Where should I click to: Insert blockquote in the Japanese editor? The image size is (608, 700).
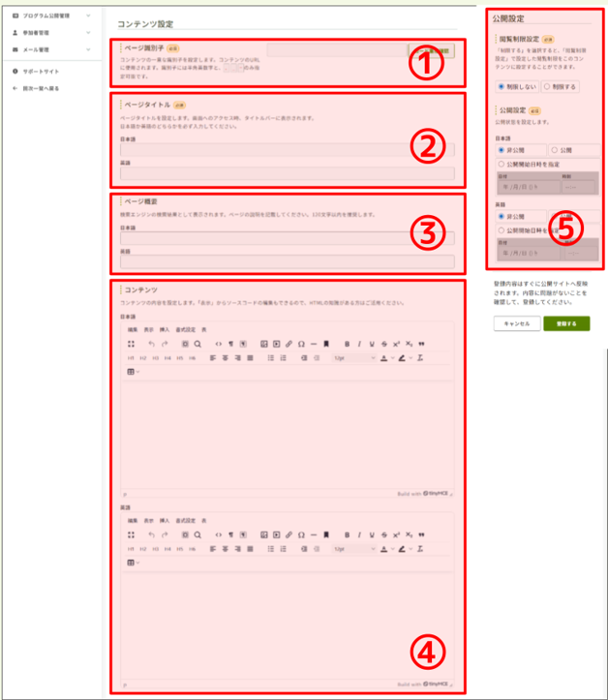(x=421, y=344)
